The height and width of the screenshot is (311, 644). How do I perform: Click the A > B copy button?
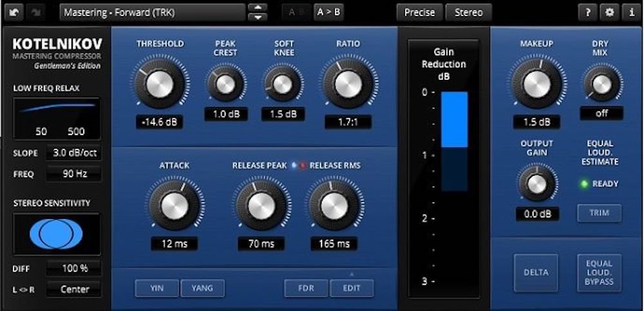[x=329, y=12]
